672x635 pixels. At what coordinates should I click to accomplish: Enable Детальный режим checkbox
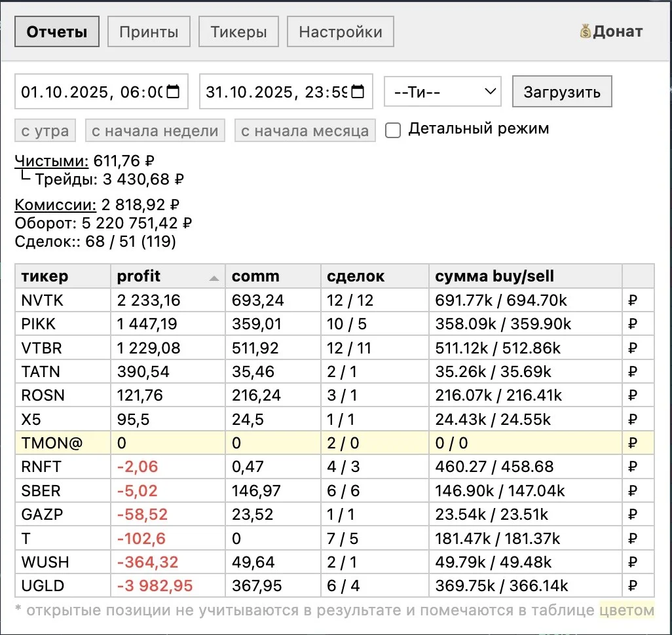[x=392, y=130]
